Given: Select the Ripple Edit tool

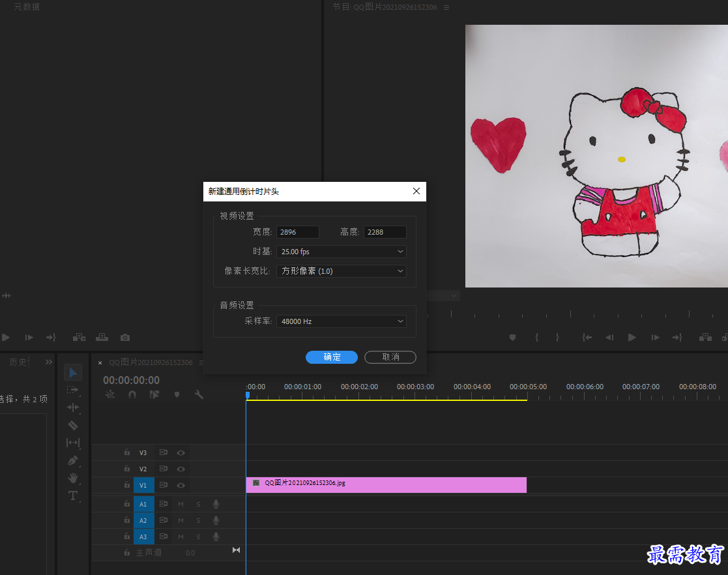Looking at the screenshot, I should pyautogui.click(x=73, y=407).
